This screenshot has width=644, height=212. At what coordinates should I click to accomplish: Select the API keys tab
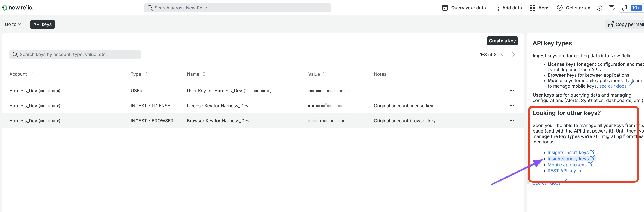click(x=43, y=24)
